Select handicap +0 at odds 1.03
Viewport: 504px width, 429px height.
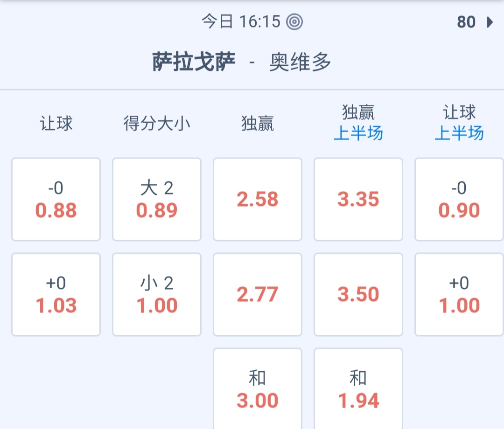click(x=56, y=295)
